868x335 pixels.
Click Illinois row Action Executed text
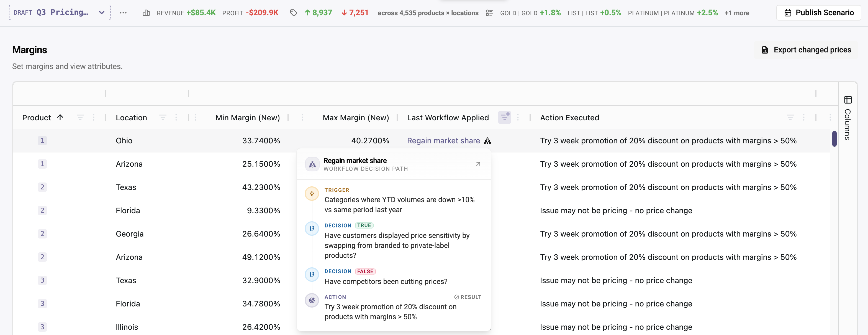(x=616, y=327)
